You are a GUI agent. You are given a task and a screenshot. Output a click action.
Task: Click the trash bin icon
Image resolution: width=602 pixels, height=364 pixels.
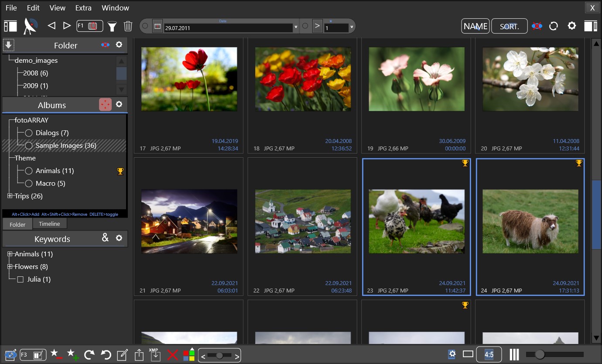click(x=128, y=26)
